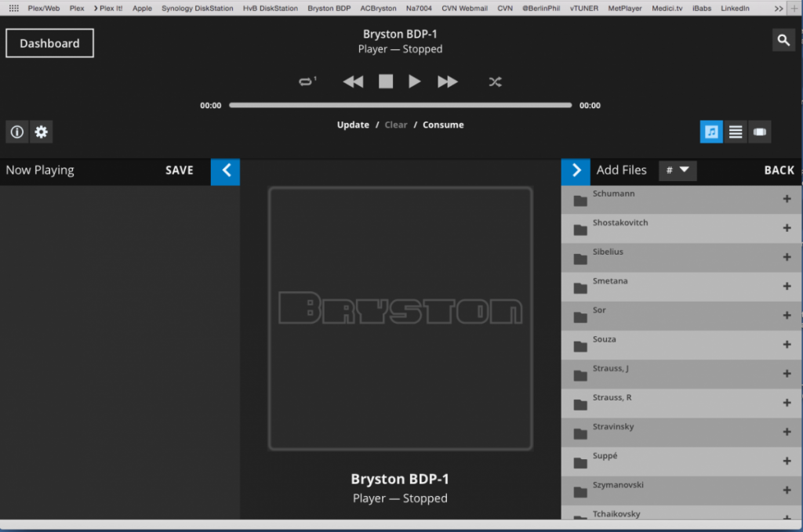Start playback with the play icon
Screen dimensions: 803x532
click(414, 81)
